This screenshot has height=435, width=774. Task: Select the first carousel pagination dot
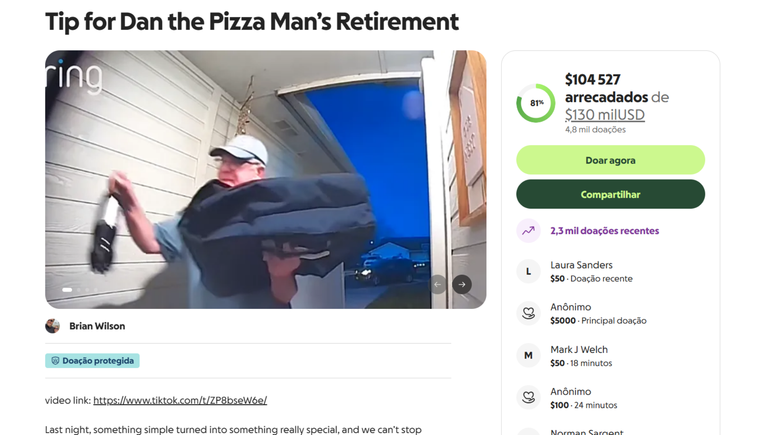[67, 290]
